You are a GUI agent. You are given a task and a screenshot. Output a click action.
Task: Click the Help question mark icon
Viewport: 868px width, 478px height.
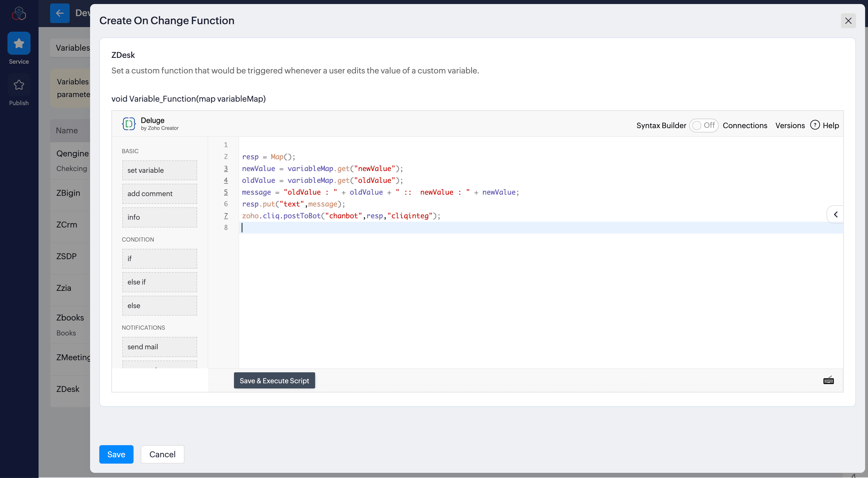pyautogui.click(x=815, y=125)
